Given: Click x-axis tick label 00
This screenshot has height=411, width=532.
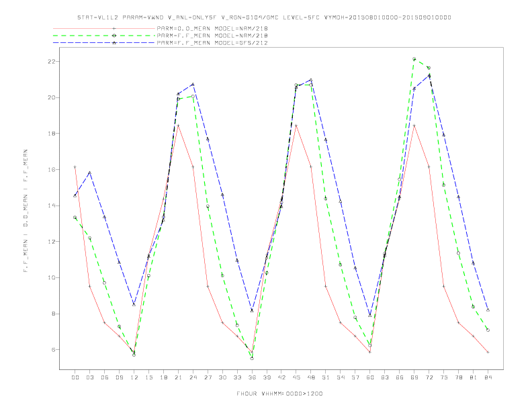Looking at the screenshot, I should (75, 377).
